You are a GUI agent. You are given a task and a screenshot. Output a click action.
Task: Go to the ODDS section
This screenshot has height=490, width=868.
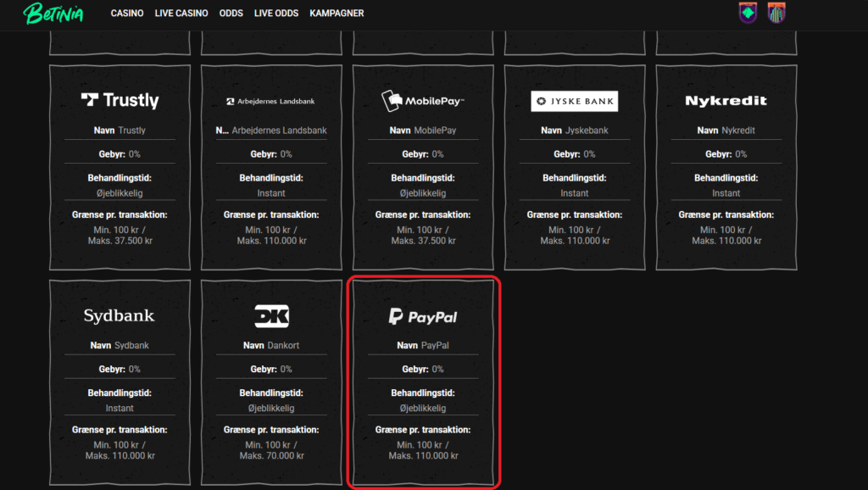231,14
